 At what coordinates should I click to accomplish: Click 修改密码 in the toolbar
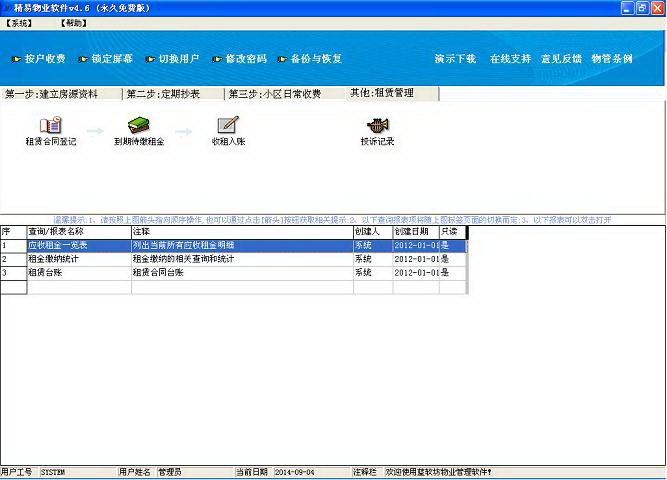[240, 59]
